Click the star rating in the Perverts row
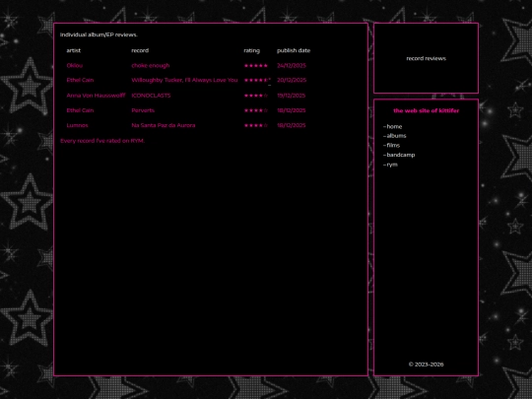Screen dimensions: 532x399 pyautogui.click(x=256, y=110)
